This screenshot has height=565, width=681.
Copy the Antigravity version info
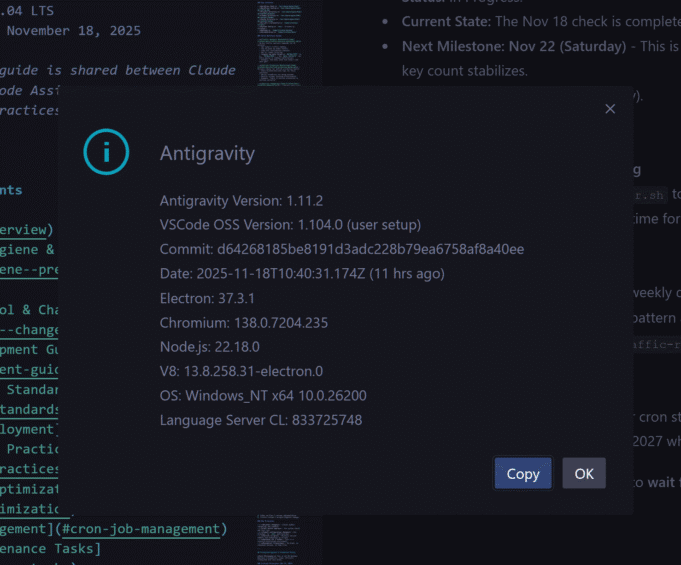tap(523, 473)
